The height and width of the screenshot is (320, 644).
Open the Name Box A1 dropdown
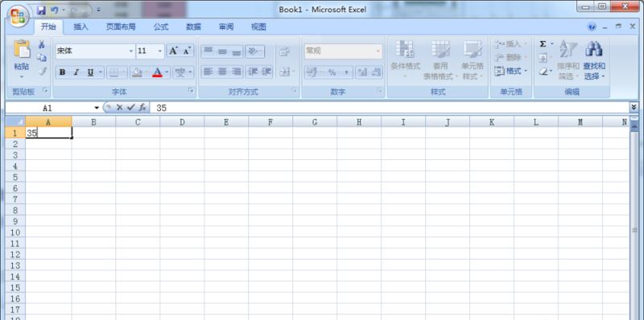click(x=97, y=108)
